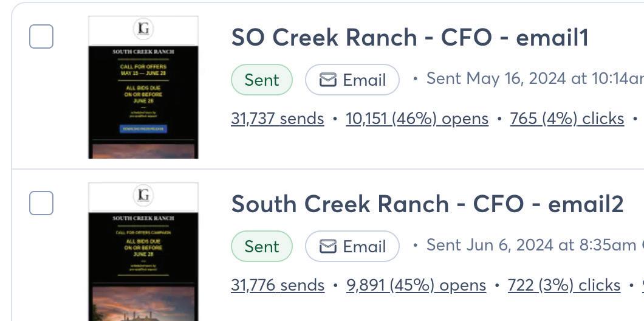Click sunset photo in email2 thumbnail
This screenshot has height=321, width=644.
[143, 304]
